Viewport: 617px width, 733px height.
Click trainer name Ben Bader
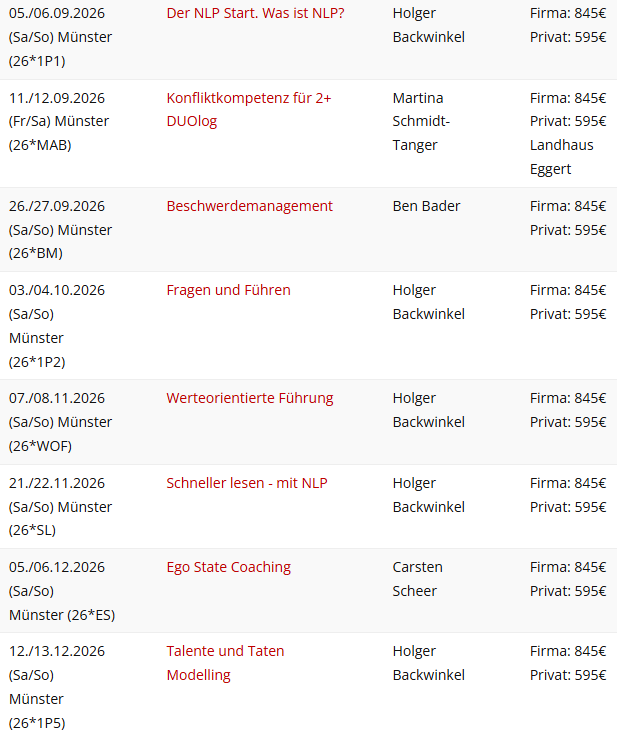click(x=426, y=206)
